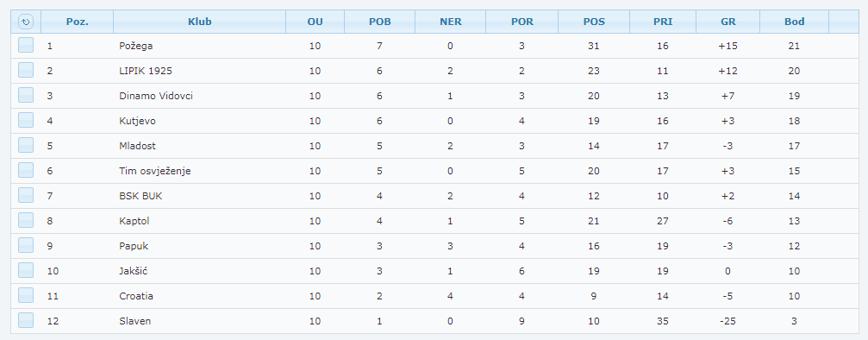
Task: Toggle the LIPIK 1925 row selector
Action: click(26, 70)
